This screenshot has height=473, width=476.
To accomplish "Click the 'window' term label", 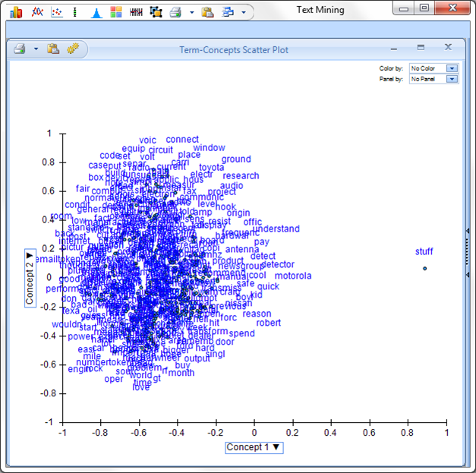I will pyautogui.click(x=210, y=148).
